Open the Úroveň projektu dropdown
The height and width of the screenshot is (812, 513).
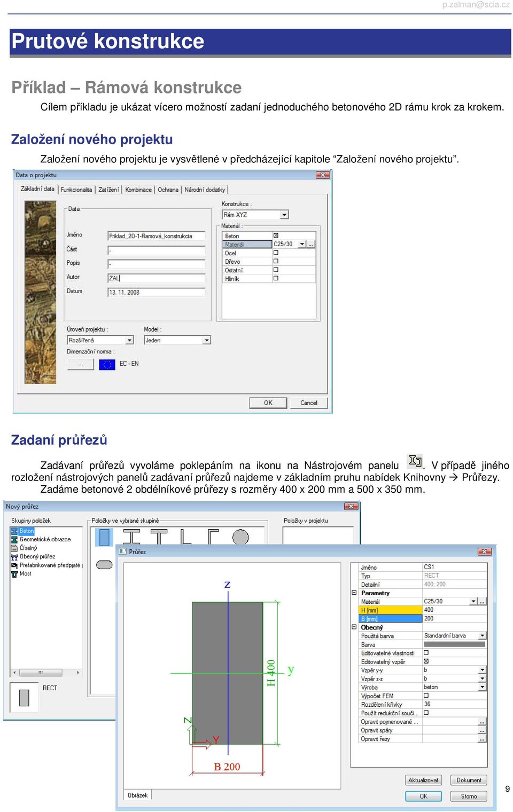point(129,340)
